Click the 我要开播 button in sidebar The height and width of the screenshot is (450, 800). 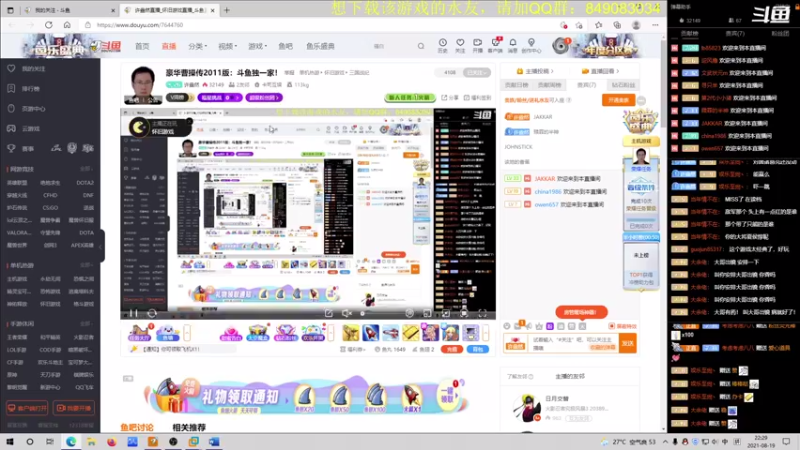click(74, 408)
